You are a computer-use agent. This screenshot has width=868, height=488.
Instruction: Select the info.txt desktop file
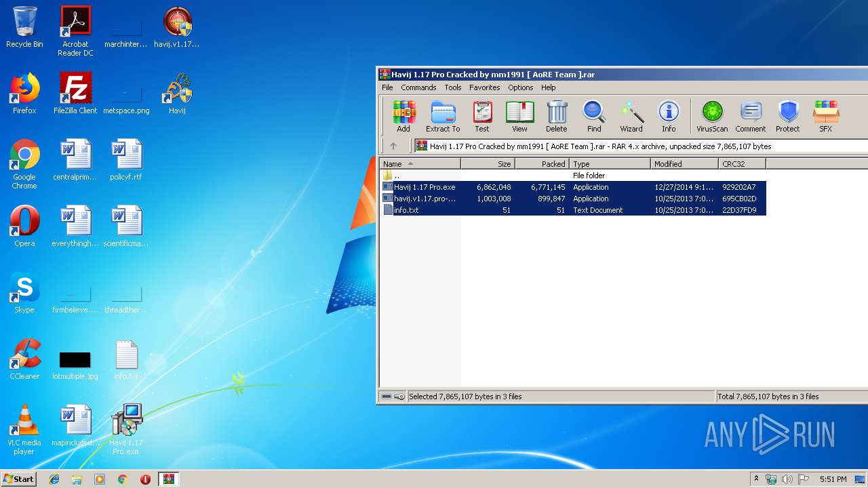126,359
